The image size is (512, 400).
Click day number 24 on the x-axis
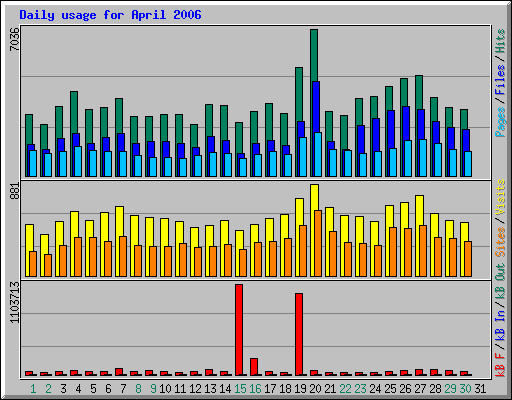point(375,389)
